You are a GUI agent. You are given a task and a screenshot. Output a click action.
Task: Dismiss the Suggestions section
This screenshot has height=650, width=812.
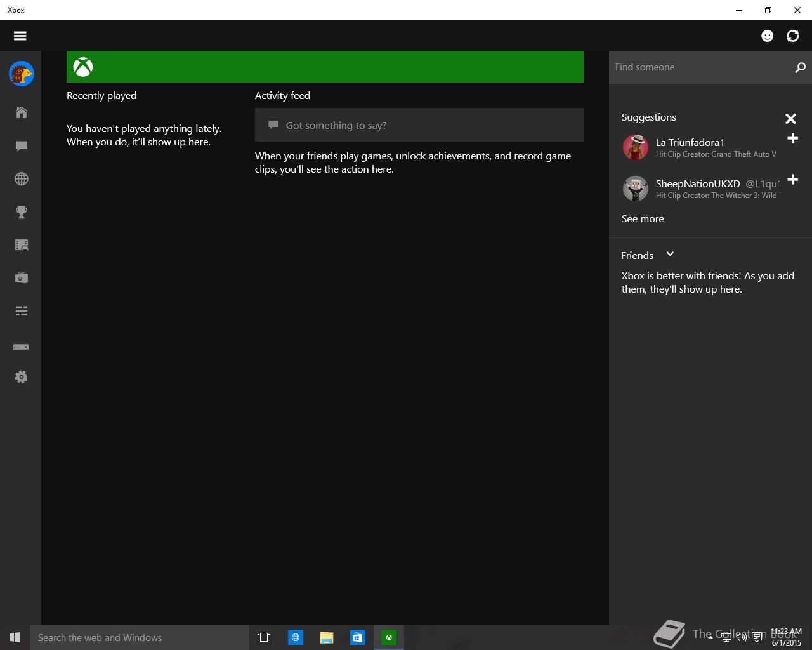[x=790, y=119]
